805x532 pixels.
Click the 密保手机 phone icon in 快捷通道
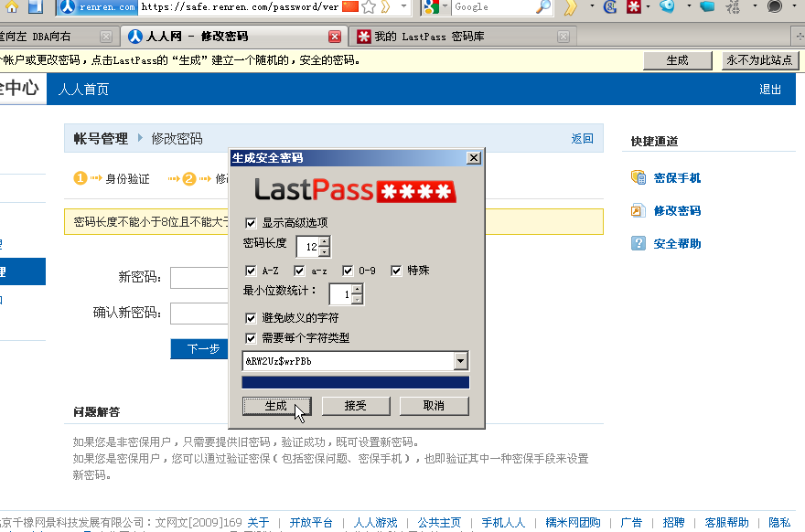[x=638, y=178]
